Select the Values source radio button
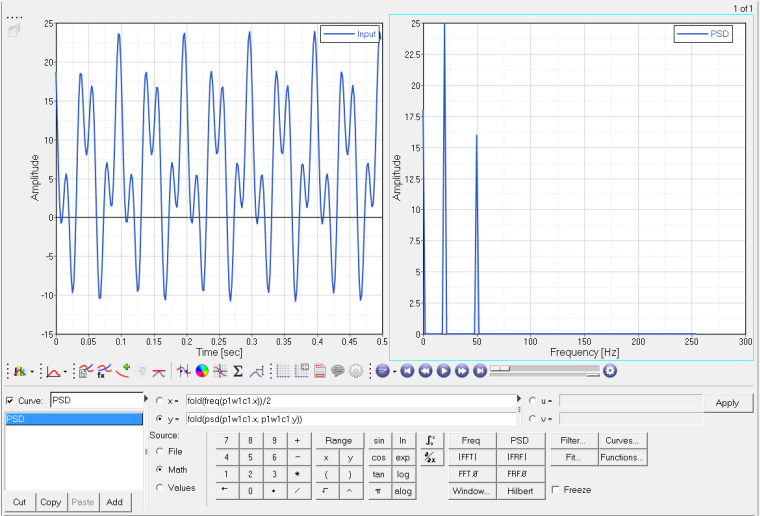760x516 pixels. 160,487
